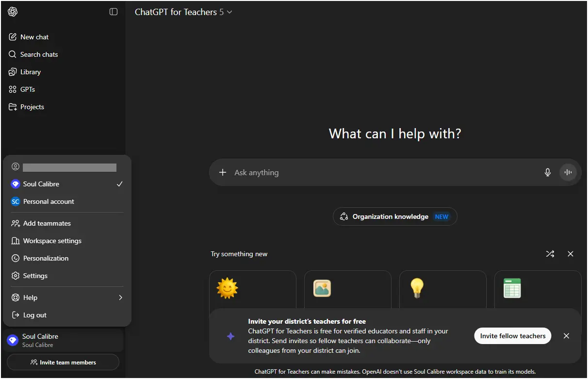Viewport: 588px width, 379px height.
Task: Select the Soul Calibre workspace
Action: tap(67, 184)
